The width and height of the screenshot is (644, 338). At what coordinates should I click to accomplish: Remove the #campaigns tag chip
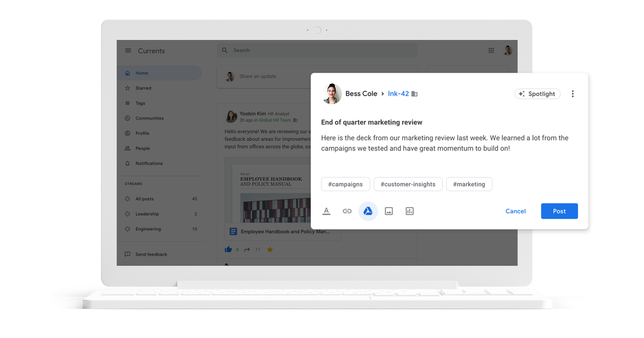click(345, 184)
